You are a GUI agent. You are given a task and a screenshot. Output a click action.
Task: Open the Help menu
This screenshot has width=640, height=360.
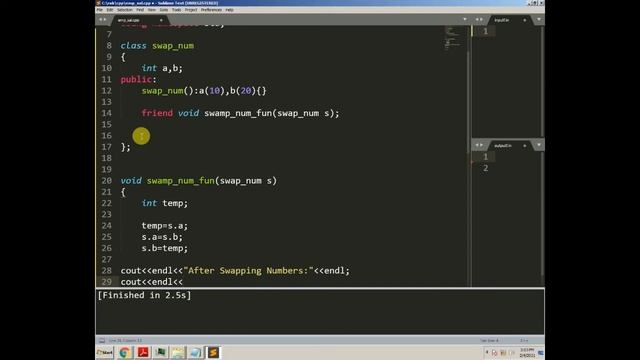click(229, 10)
